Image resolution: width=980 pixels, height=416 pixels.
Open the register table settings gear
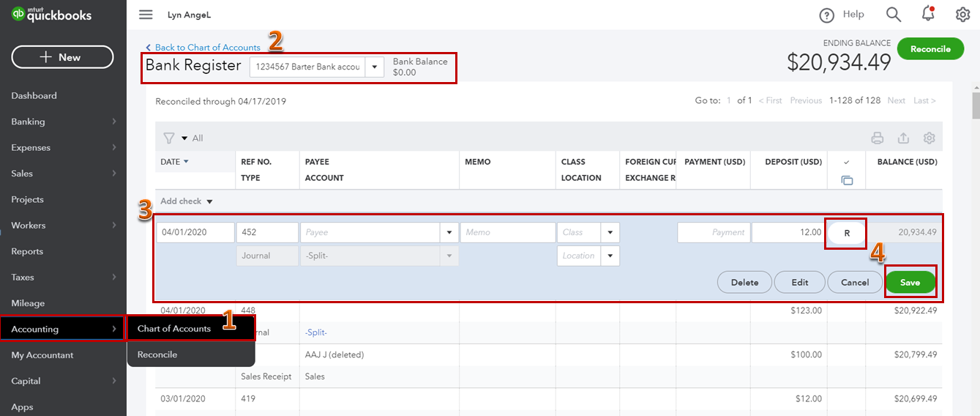pyautogui.click(x=929, y=138)
